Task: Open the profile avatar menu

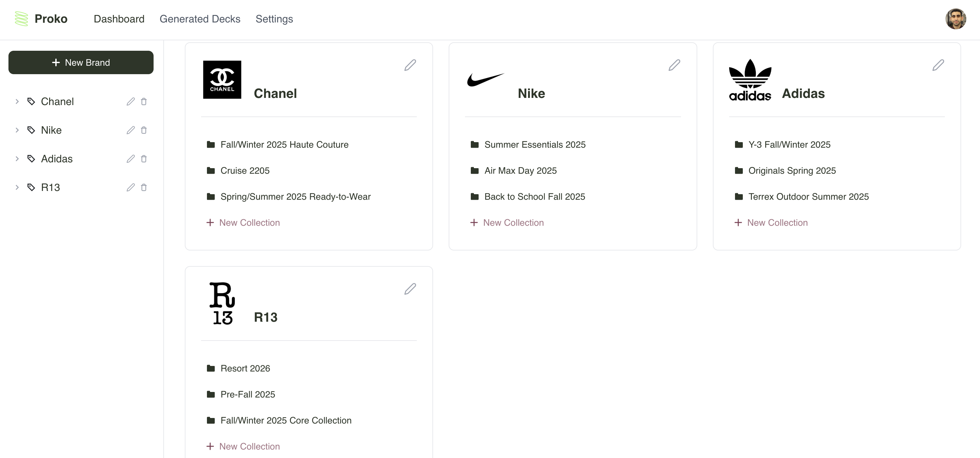Action: click(956, 19)
